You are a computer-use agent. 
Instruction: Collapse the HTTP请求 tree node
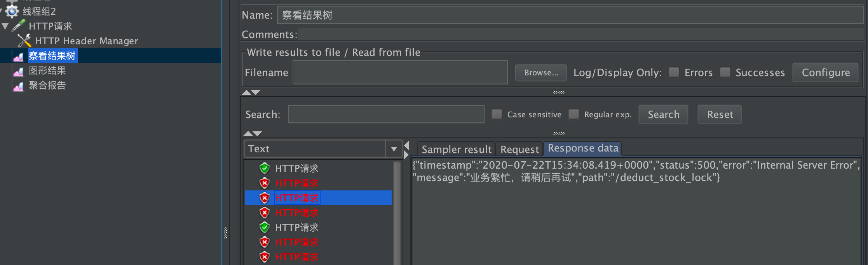(x=5, y=26)
